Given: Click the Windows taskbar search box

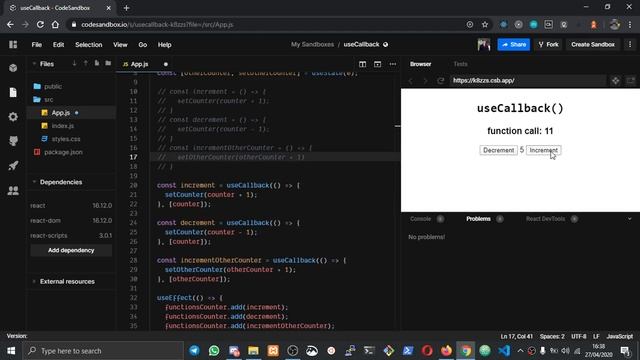Looking at the screenshot, I should [103, 351].
